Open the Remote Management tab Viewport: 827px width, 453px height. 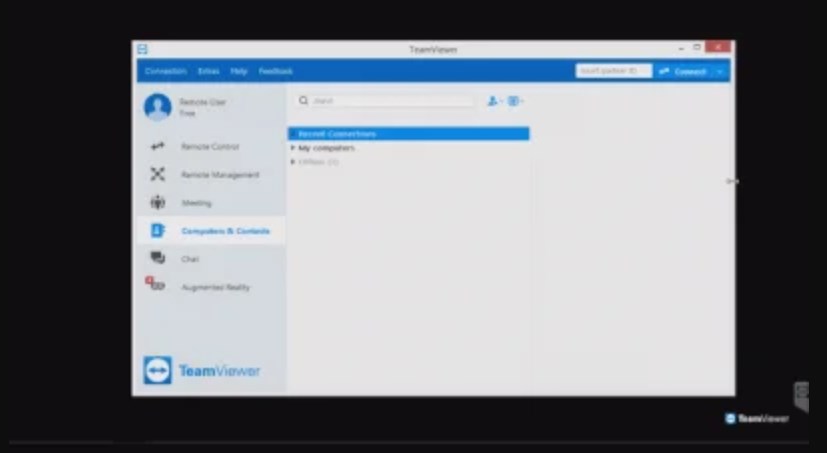click(x=220, y=175)
